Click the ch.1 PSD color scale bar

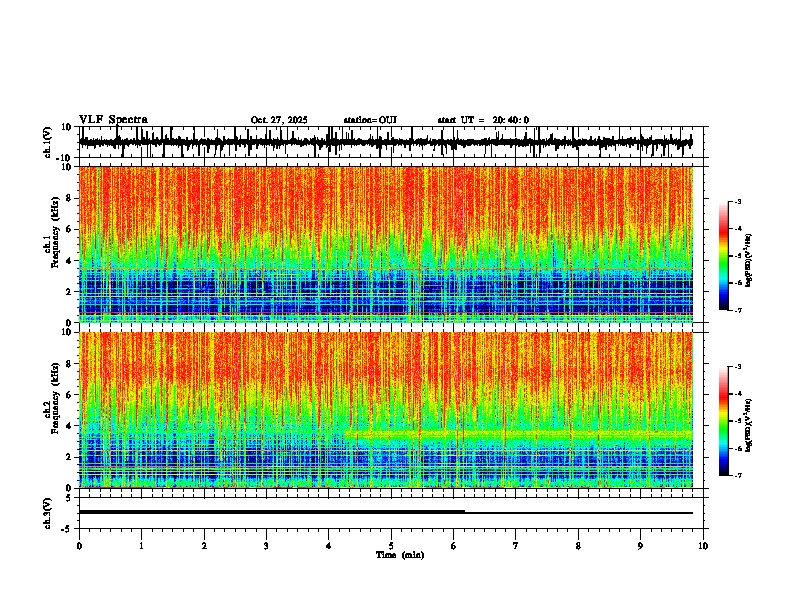coord(724,256)
